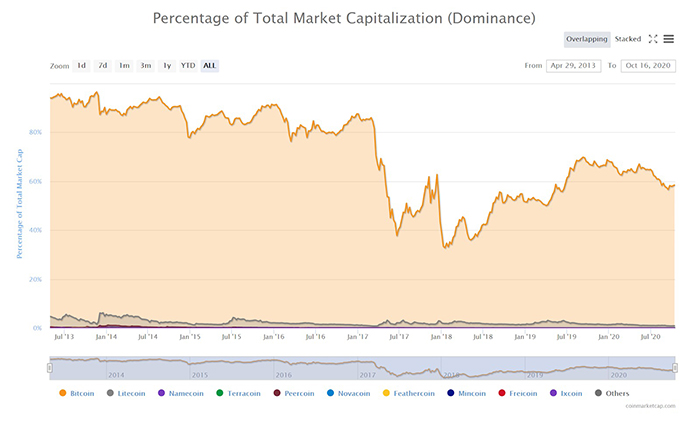Viewport: 700px width, 427px height.
Task: Select the Overlapping view mode
Action: [587, 39]
